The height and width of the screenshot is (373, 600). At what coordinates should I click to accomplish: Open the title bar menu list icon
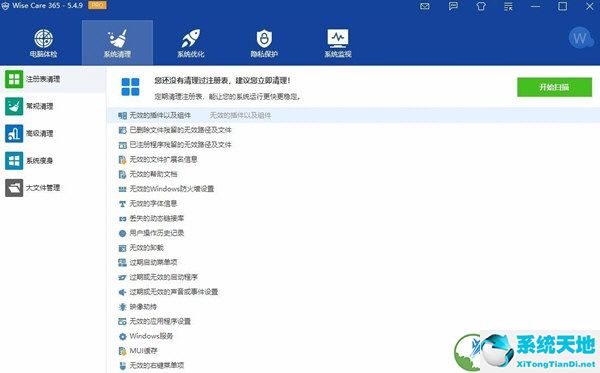click(x=508, y=7)
